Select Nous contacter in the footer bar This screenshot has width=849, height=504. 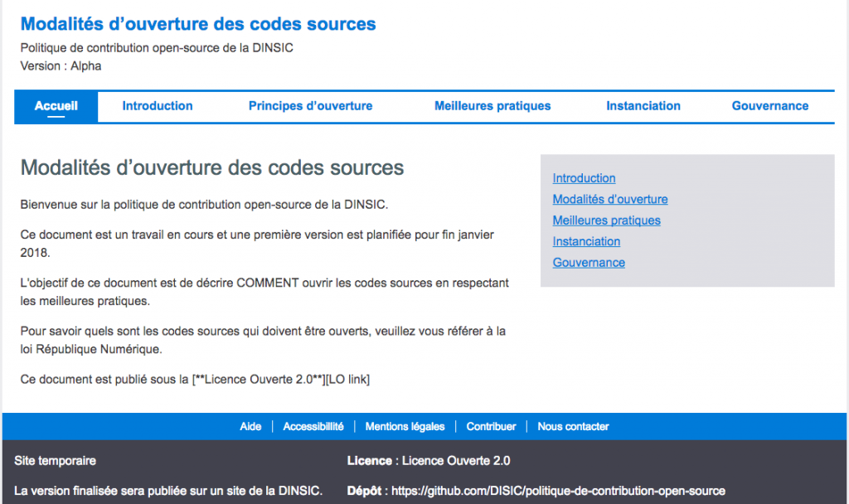click(x=573, y=427)
